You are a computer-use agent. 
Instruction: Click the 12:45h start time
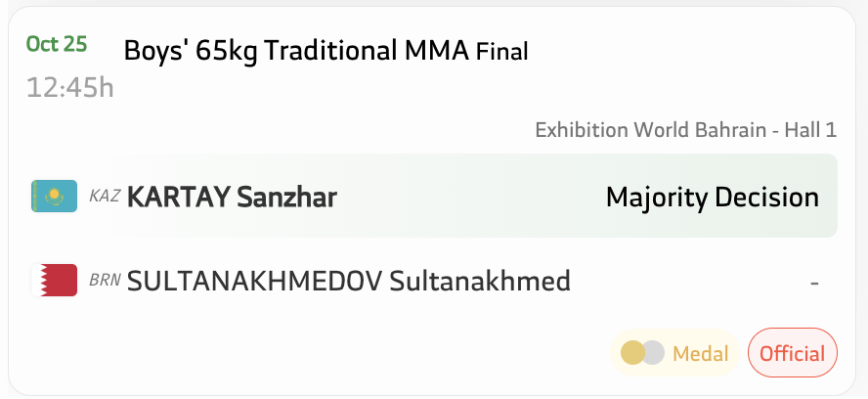pyautogui.click(x=70, y=88)
